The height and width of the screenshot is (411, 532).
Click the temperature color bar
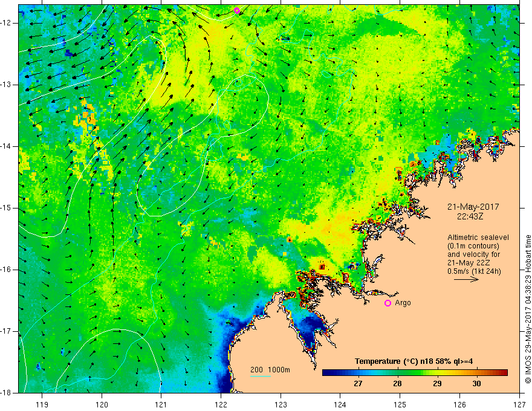pyautogui.click(x=415, y=373)
